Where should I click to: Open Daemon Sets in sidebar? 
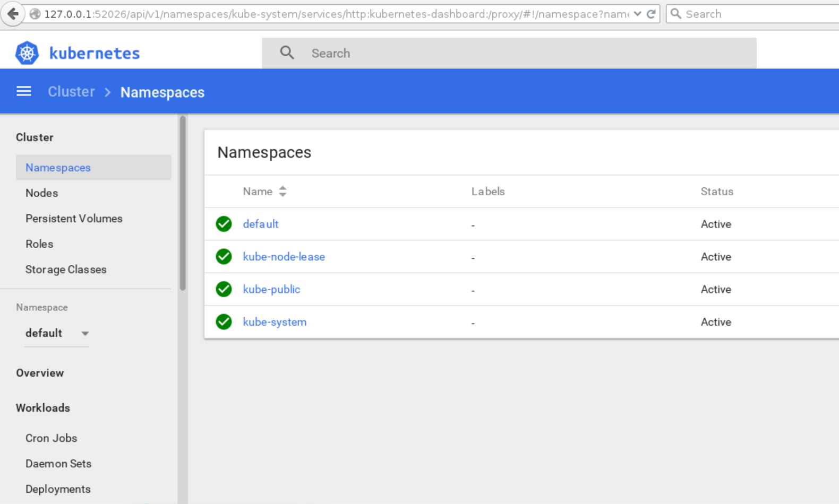58,464
